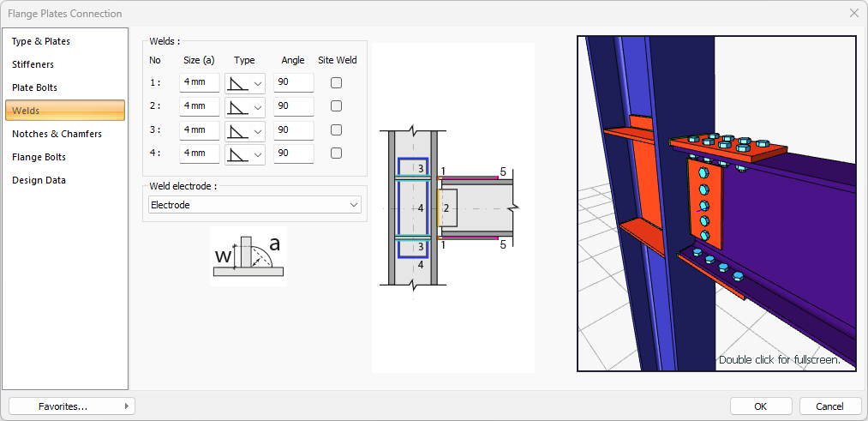The image size is (868, 421).
Task: Tick Site Weld checkbox for weld 4
Action: (337, 153)
